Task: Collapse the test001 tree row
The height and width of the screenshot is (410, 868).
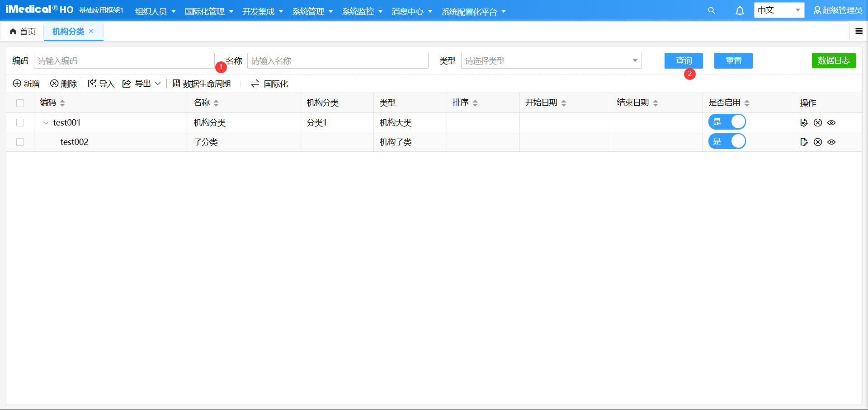Action: [x=46, y=123]
